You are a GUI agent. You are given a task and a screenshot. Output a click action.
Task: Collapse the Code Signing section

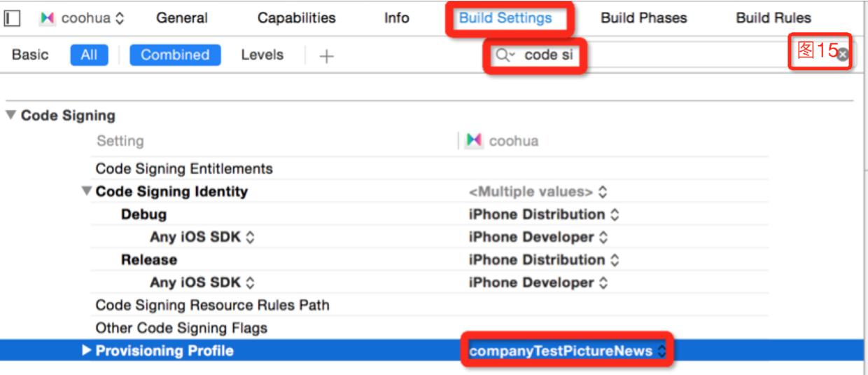(11, 116)
